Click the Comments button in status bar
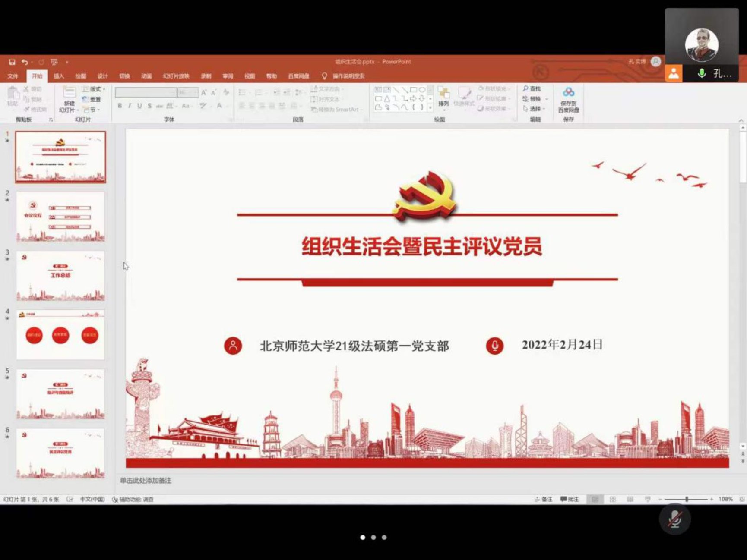Screen dimensions: 747x560 [x=570, y=499]
